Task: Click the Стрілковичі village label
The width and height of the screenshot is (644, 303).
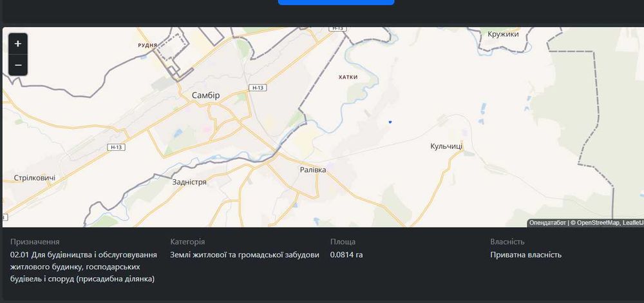Action: click(x=34, y=178)
